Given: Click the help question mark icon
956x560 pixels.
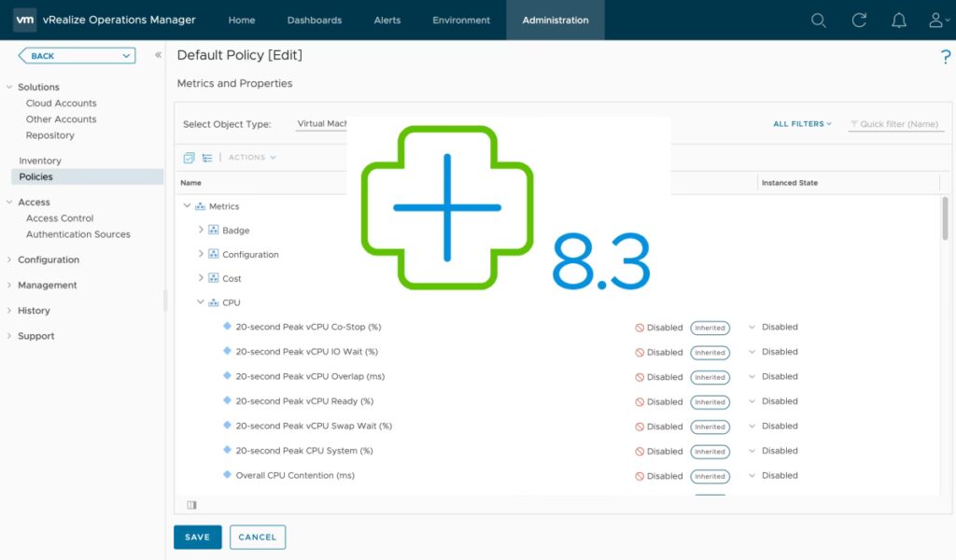Looking at the screenshot, I should (945, 58).
